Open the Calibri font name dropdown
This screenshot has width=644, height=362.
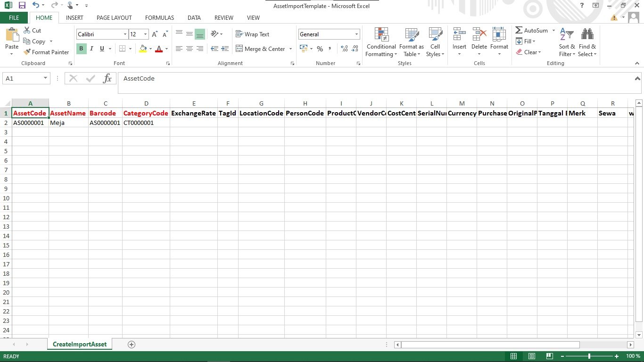coord(125,34)
